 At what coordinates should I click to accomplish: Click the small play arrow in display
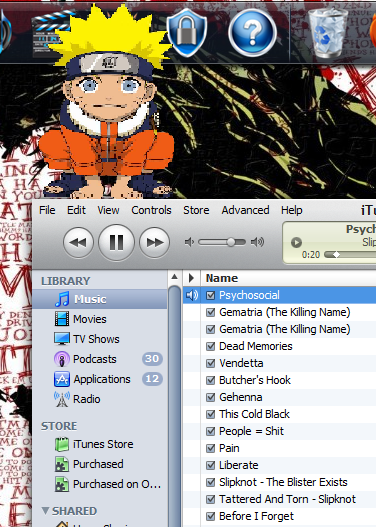[296, 242]
